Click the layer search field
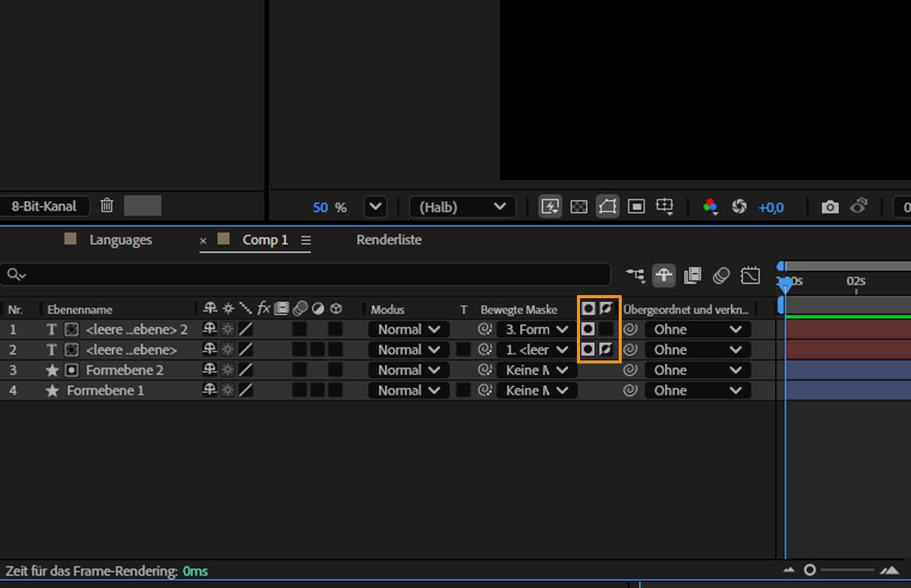911x588 pixels. coord(304,275)
